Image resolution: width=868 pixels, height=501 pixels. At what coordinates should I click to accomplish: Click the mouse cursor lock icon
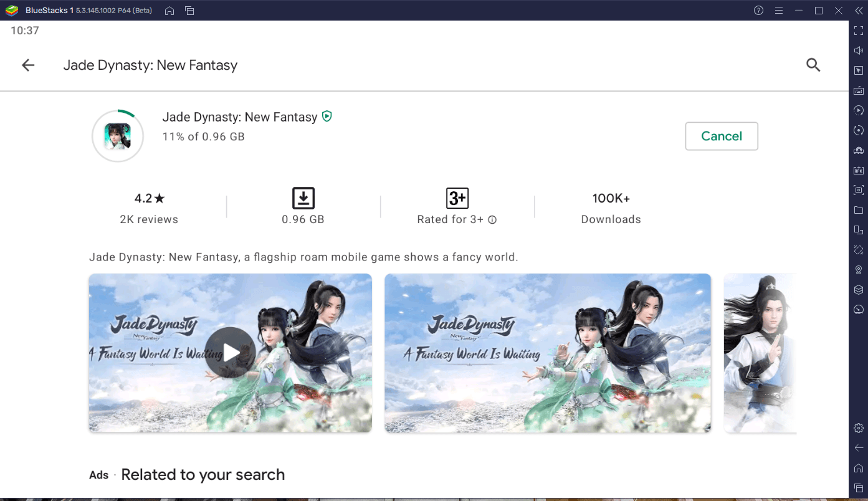859,70
